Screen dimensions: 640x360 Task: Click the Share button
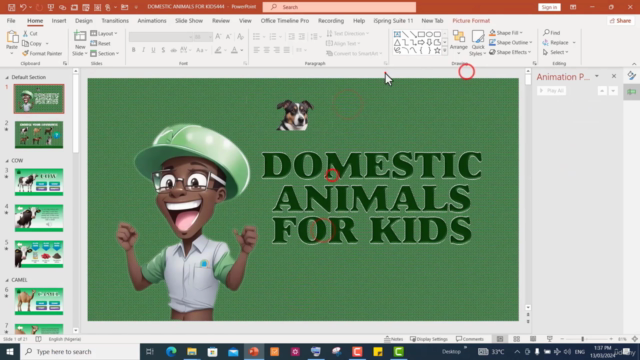pyautogui.click(x=620, y=20)
